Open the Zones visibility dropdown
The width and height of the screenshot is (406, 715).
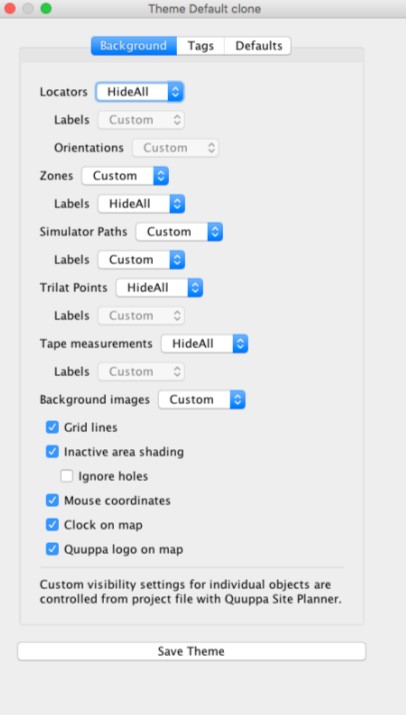coord(125,176)
